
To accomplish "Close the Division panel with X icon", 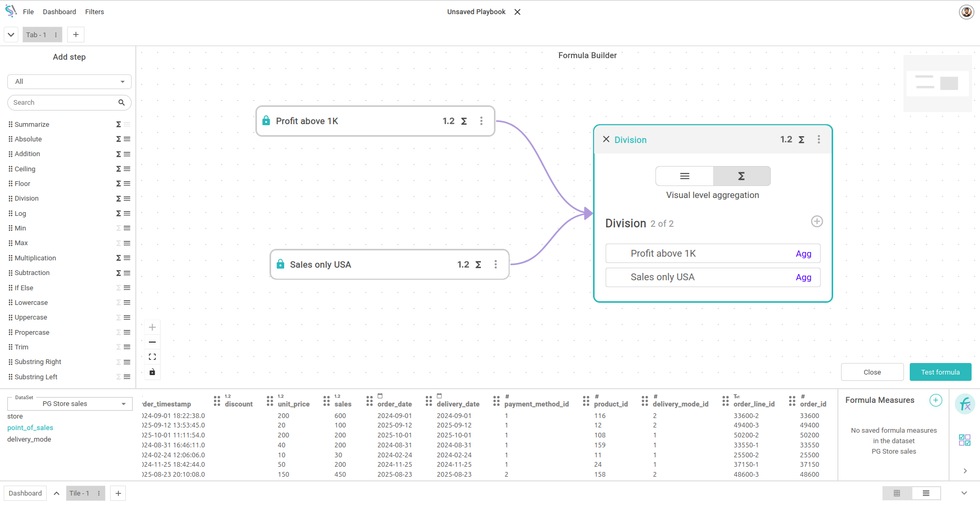I will pyautogui.click(x=606, y=139).
